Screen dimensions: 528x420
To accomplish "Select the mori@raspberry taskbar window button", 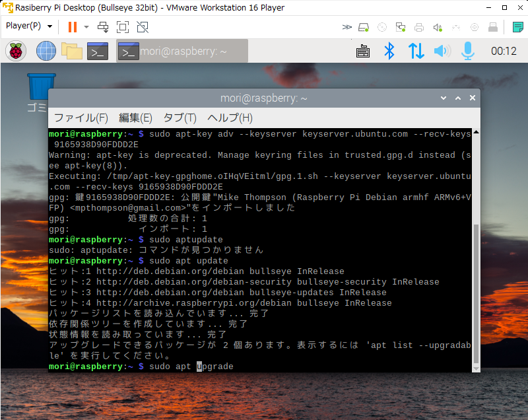I will point(182,52).
